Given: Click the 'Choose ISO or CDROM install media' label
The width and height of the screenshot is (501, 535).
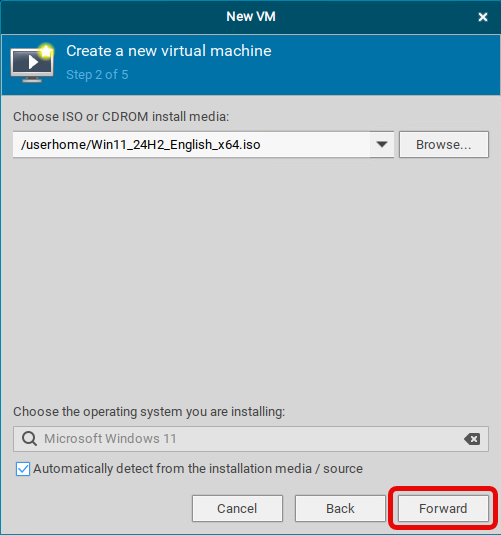Looking at the screenshot, I should [121, 117].
